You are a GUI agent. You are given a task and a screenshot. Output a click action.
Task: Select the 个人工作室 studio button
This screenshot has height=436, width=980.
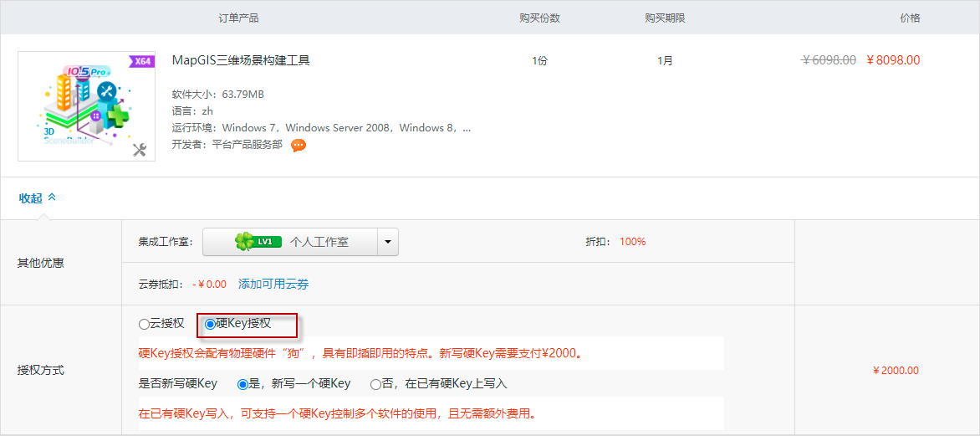(290, 242)
